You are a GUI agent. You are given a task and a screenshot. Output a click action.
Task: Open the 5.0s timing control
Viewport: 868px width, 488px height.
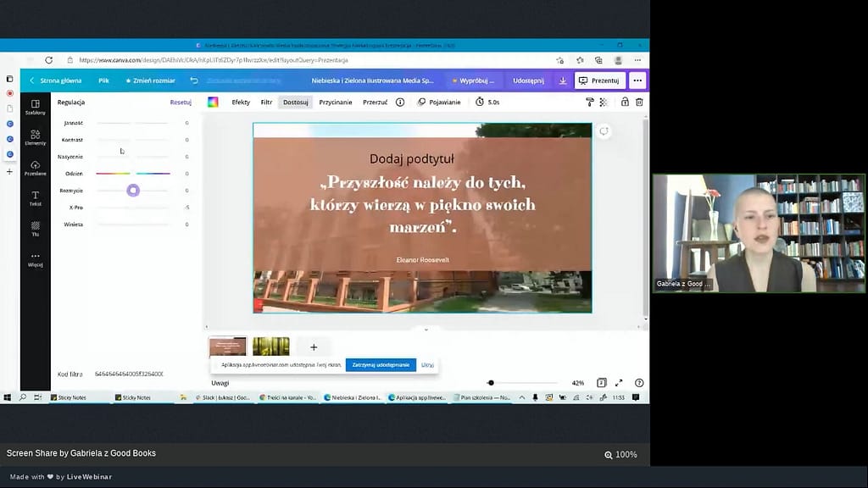point(487,102)
